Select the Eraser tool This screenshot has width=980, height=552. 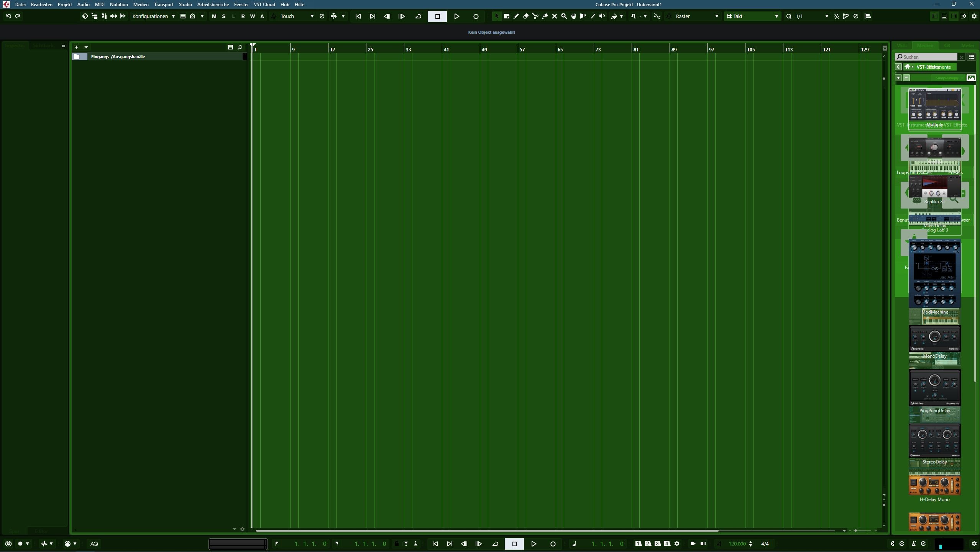click(526, 16)
